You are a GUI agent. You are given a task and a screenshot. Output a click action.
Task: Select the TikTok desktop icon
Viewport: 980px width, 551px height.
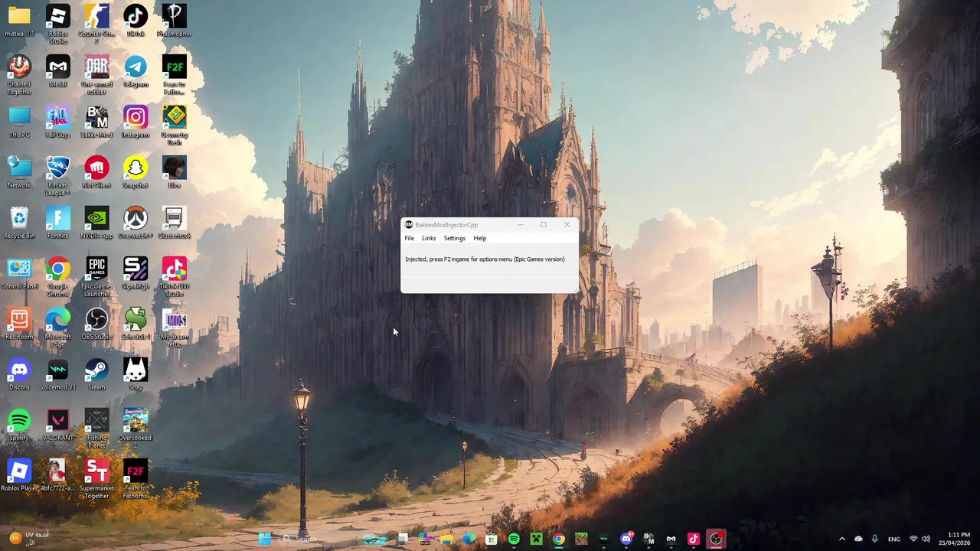(136, 21)
